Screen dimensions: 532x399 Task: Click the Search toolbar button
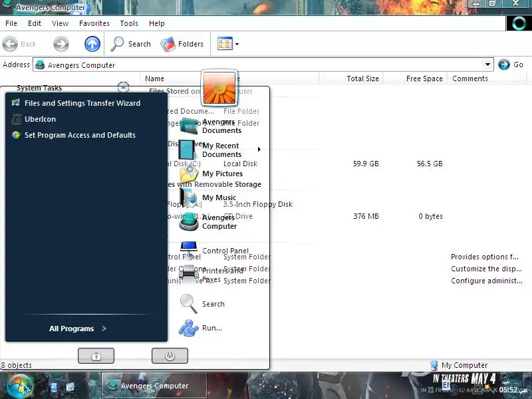[x=131, y=44]
